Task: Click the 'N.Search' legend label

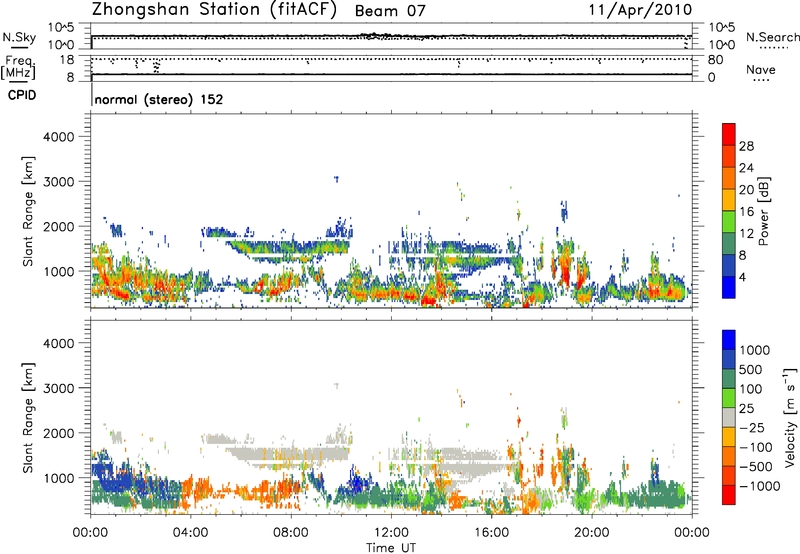Action: (x=772, y=37)
